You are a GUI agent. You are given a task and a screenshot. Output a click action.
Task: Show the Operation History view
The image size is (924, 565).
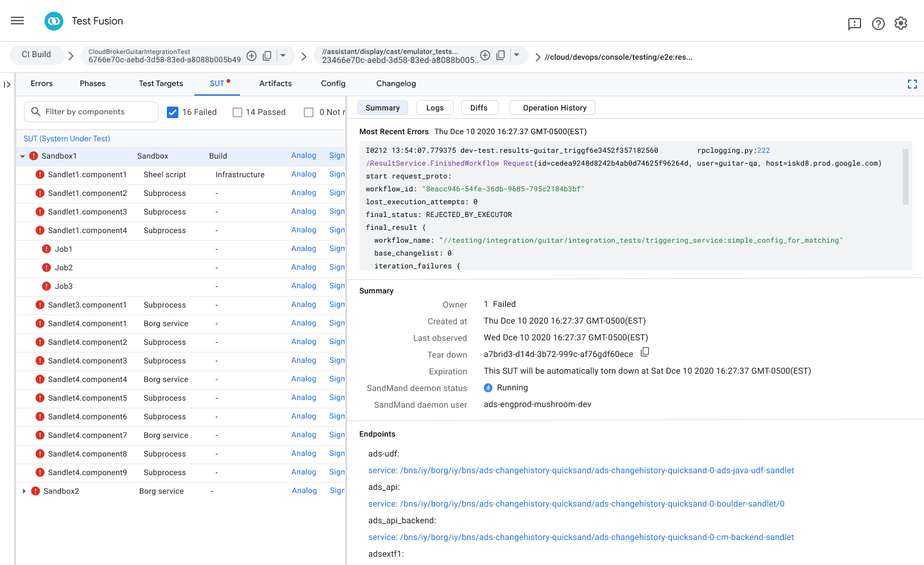[x=554, y=108]
